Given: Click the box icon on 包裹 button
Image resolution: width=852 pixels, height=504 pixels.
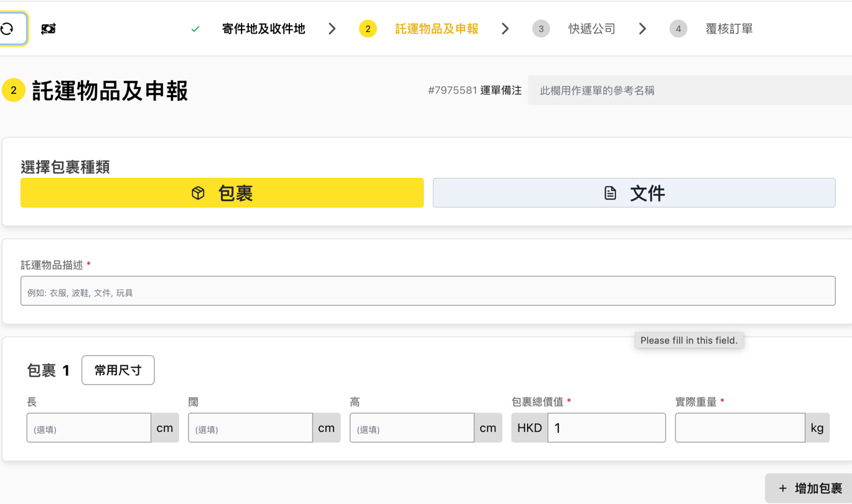Looking at the screenshot, I should coord(198,193).
